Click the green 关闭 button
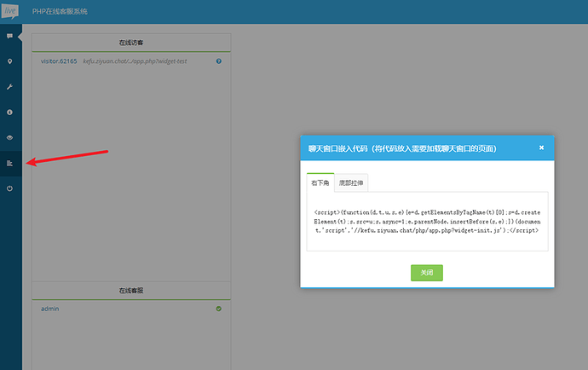This screenshot has height=370, width=588. (427, 273)
